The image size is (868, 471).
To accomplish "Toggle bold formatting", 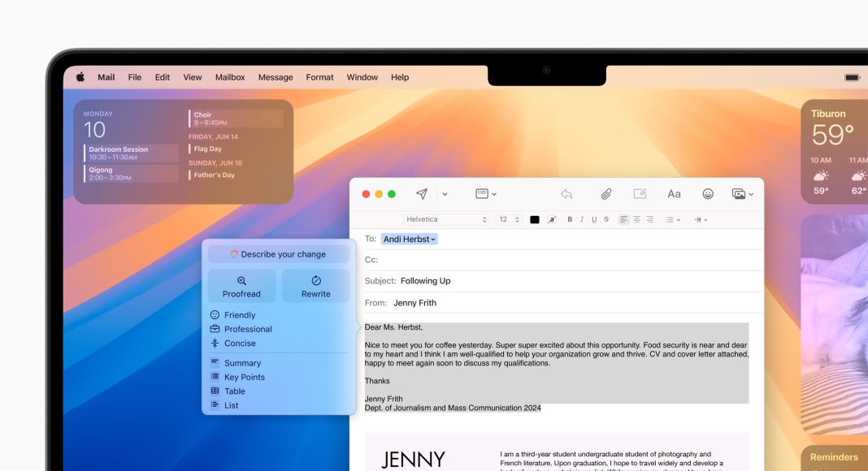I will pyautogui.click(x=570, y=219).
